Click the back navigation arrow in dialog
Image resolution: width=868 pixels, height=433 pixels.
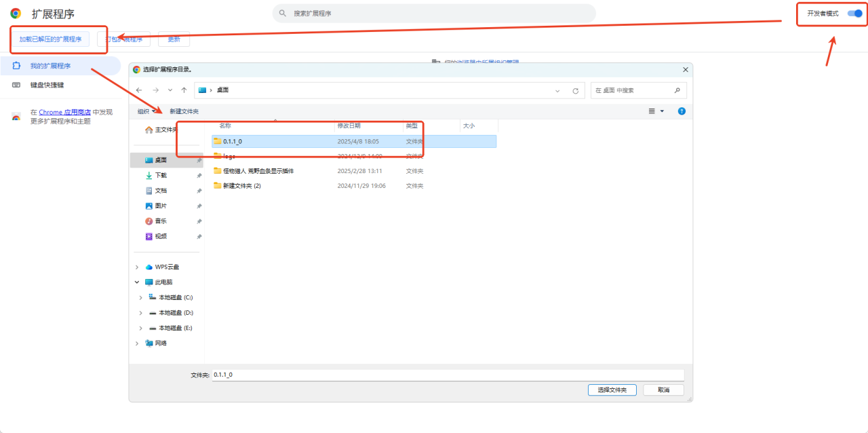coord(139,90)
